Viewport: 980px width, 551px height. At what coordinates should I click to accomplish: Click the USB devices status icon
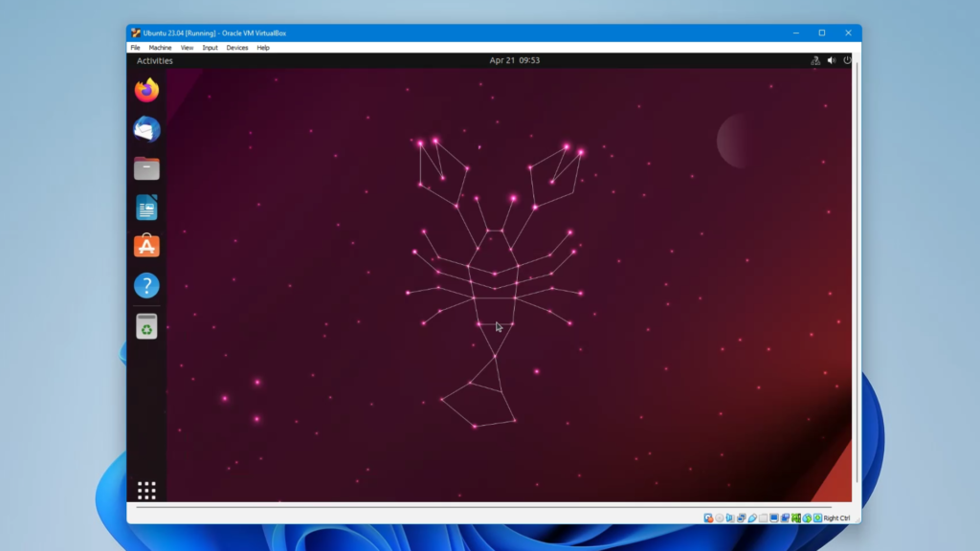tap(752, 518)
